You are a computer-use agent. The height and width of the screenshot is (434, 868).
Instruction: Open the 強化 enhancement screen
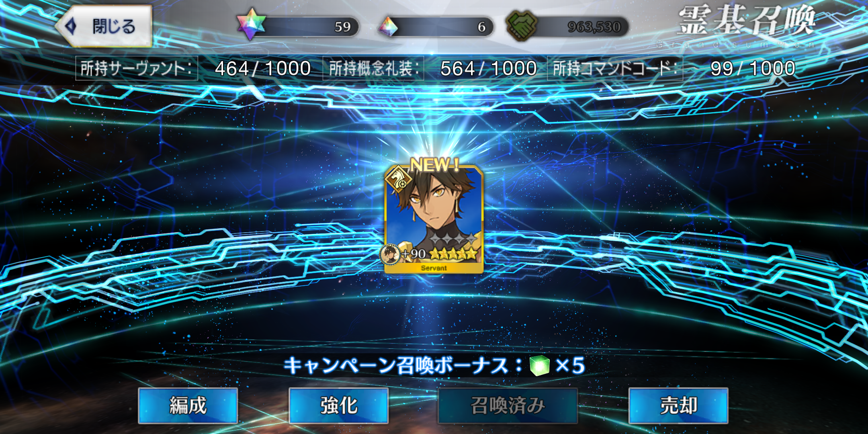(x=338, y=405)
